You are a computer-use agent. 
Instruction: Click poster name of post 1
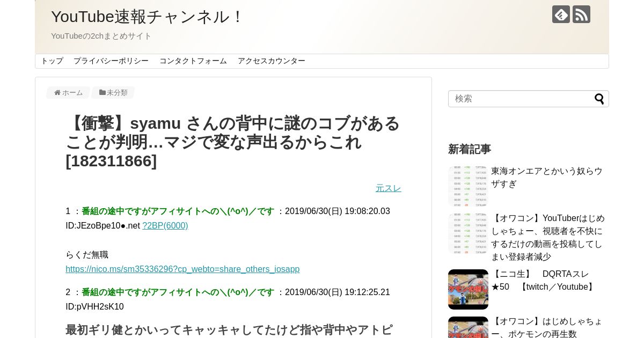tap(178, 211)
